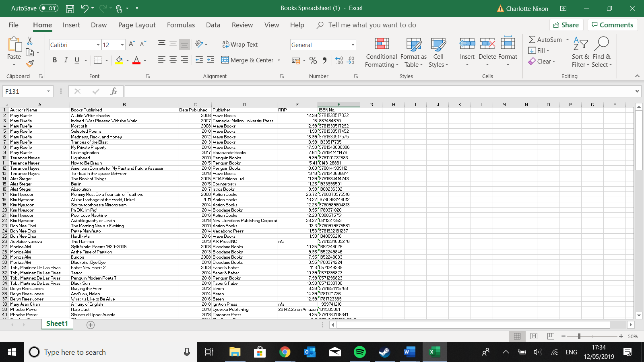Click the Insert Function fx icon
This screenshot has height=362, width=644.
click(114, 92)
